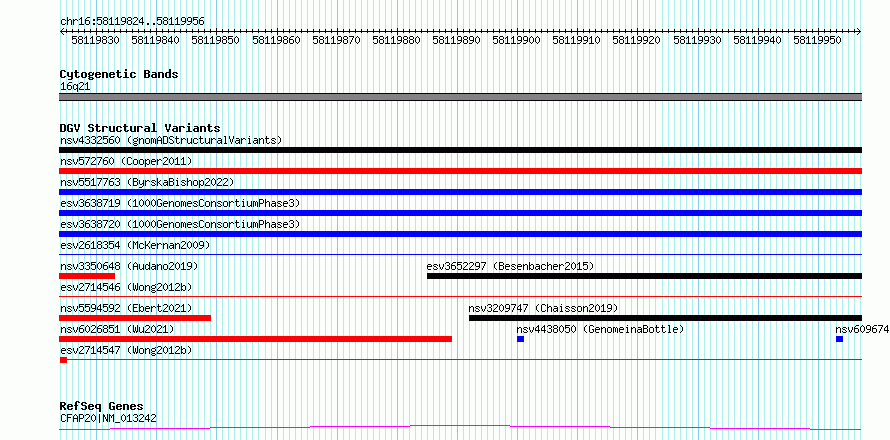
Task: Click ruler position 58119830
Action: [95, 40]
